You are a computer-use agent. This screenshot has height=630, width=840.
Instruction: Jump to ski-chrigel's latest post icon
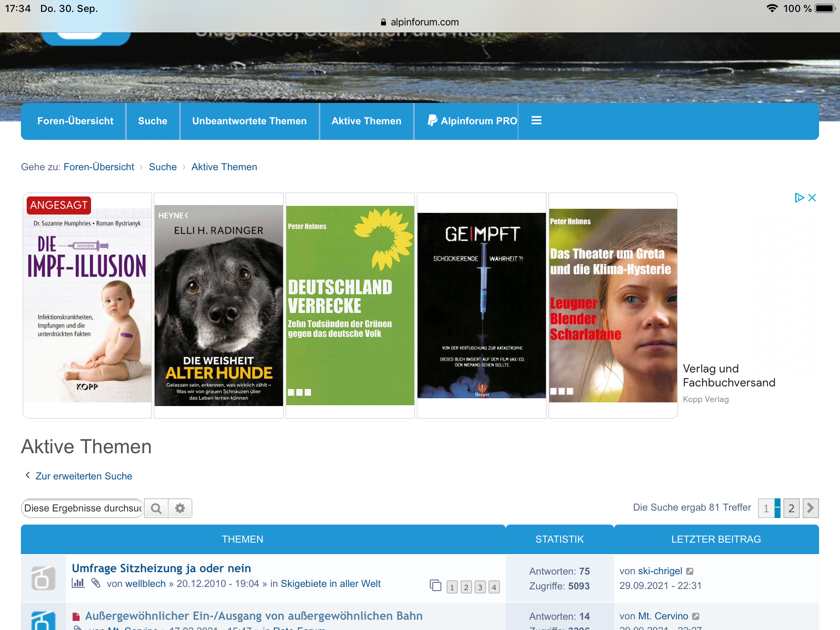point(690,571)
